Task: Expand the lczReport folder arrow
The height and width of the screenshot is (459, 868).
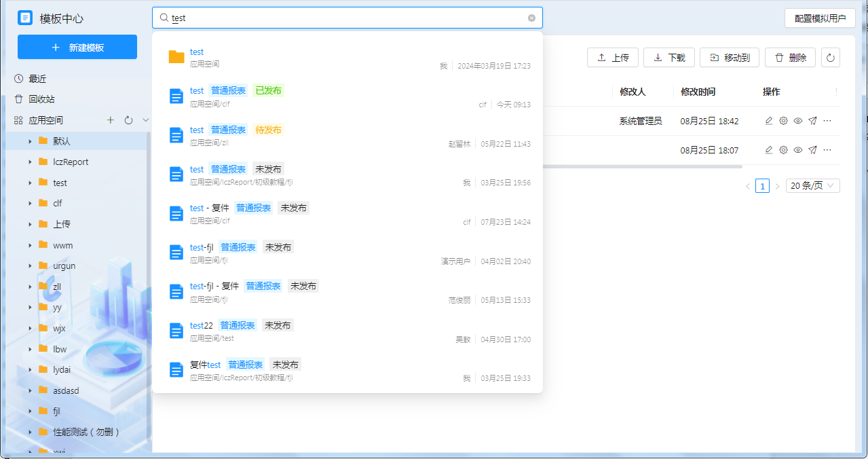Action: 30,162
